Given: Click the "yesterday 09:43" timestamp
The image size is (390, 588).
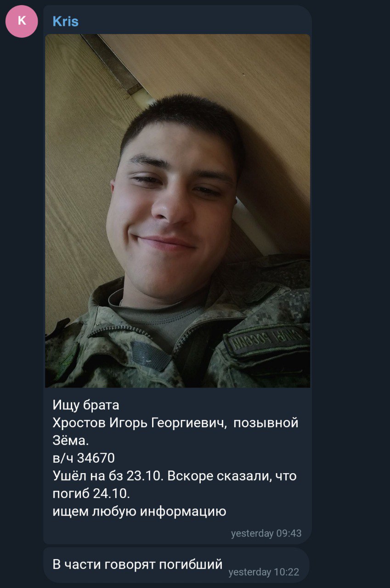Looking at the screenshot, I should coord(266,533).
